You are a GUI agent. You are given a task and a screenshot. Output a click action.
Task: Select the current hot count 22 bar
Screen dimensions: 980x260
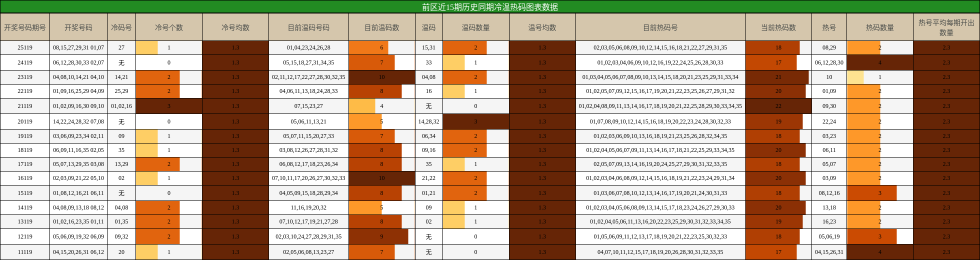[778, 106]
